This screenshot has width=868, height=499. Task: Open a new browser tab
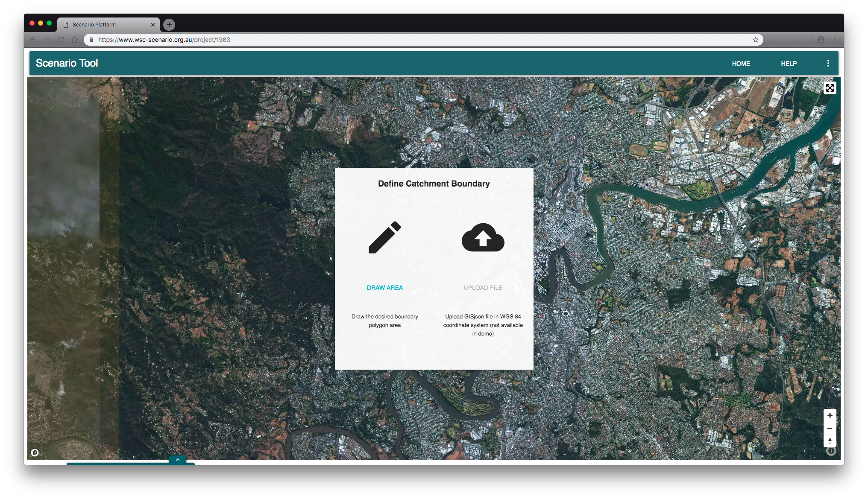pos(169,25)
